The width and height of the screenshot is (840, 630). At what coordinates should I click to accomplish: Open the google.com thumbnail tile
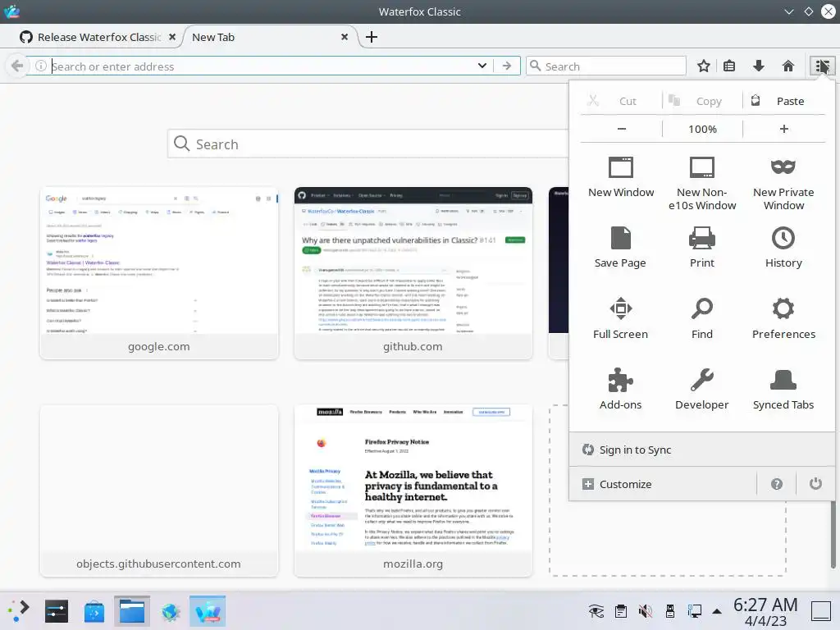pyautogui.click(x=159, y=273)
